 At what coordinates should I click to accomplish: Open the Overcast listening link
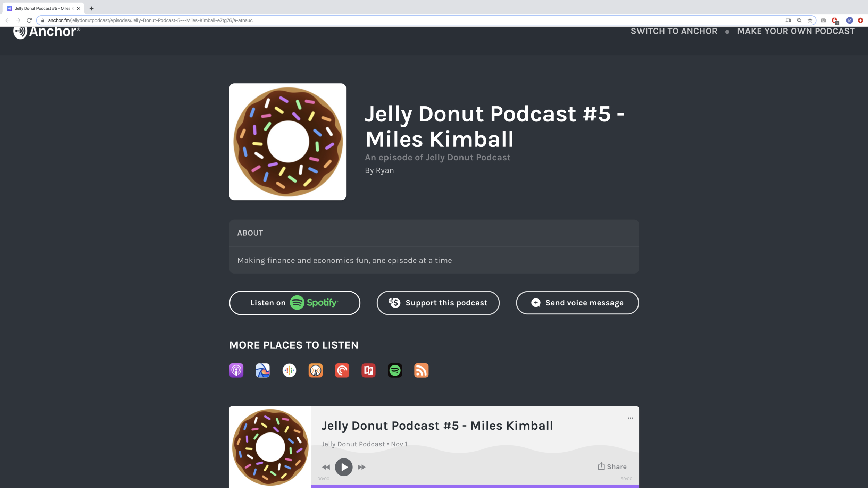click(316, 370)
